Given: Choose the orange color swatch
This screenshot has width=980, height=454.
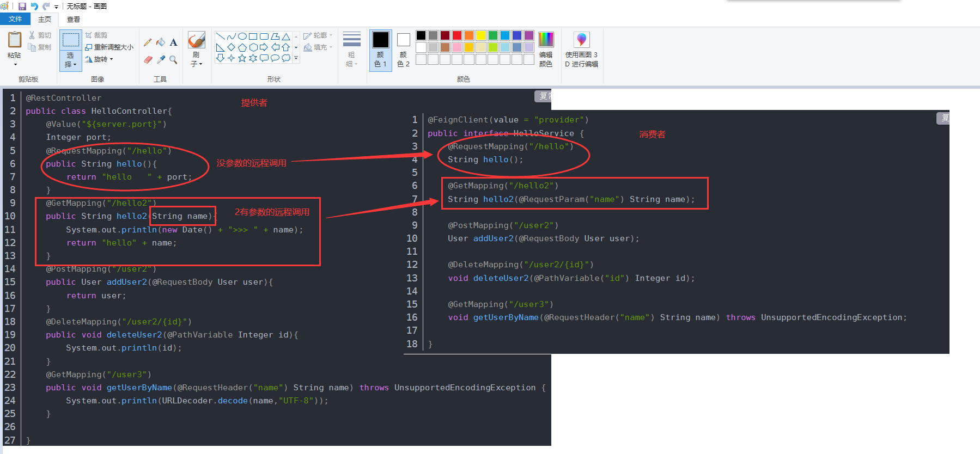Looking at the screenshot, I should (469, 35).
